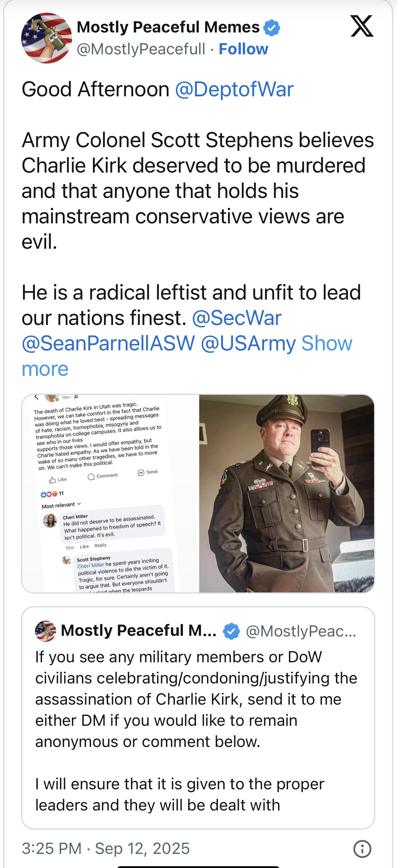Open the @USArmy mention link
This screenshot has height=868, width=397.
[x=248, y=343]
